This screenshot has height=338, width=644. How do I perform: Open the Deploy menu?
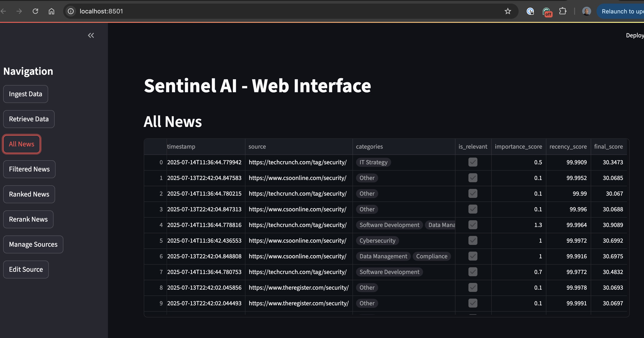(x=635, y=36)
